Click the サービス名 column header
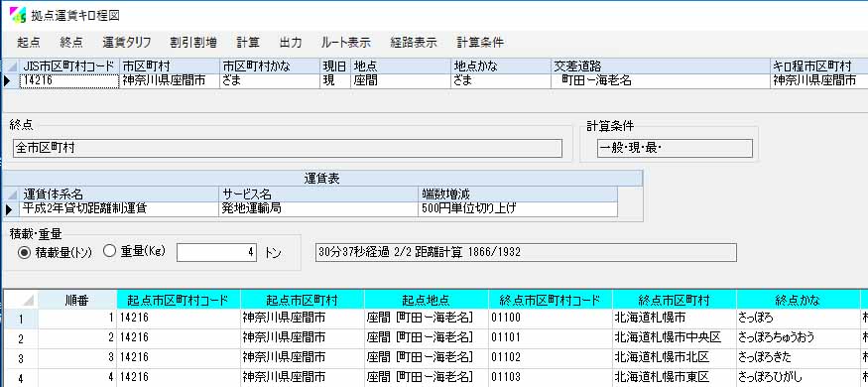This screenshot has height=387, width=868. point(319,193)
